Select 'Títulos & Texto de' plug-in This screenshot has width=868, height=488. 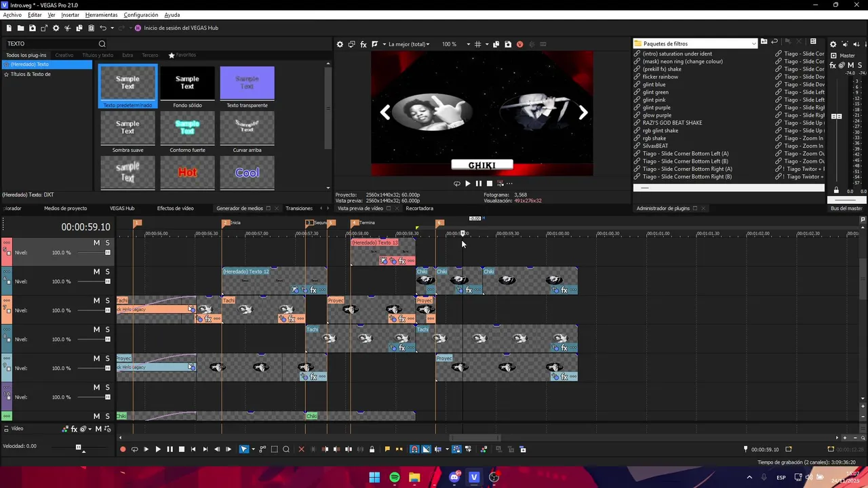click(31, 74)
